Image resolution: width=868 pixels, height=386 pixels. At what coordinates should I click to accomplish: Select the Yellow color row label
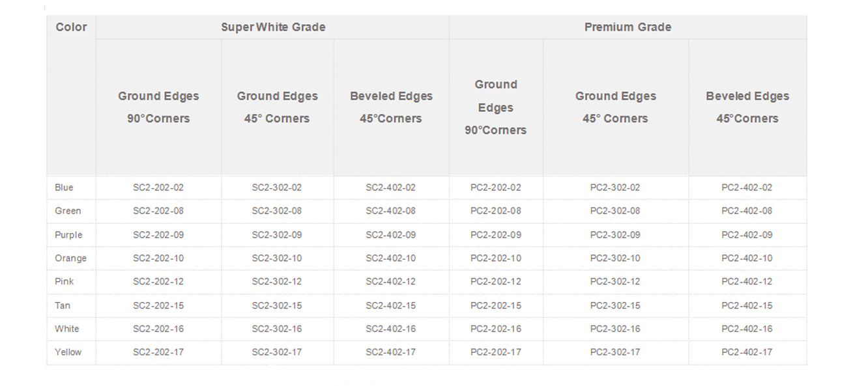68,352
